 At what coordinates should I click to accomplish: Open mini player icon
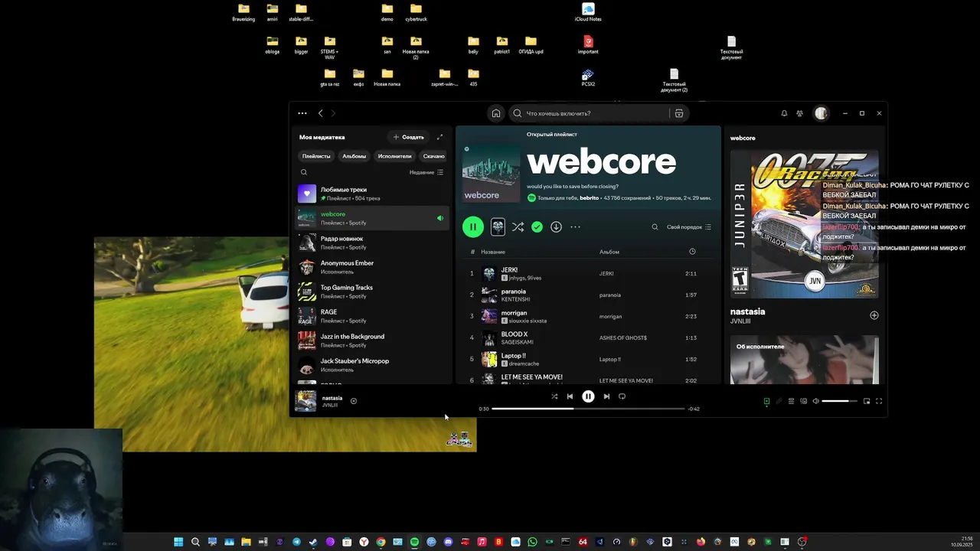pyautogui.click(x=867, y=401)
